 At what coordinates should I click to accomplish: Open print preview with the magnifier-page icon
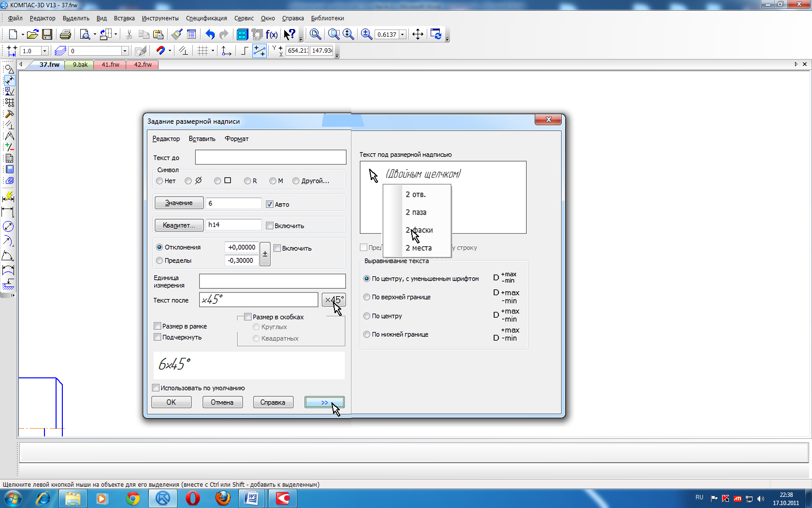(x=85, y=34)
